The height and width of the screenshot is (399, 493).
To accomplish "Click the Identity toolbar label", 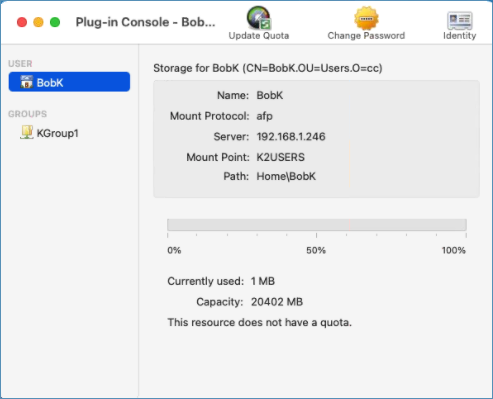I will (x=459, y=36).
